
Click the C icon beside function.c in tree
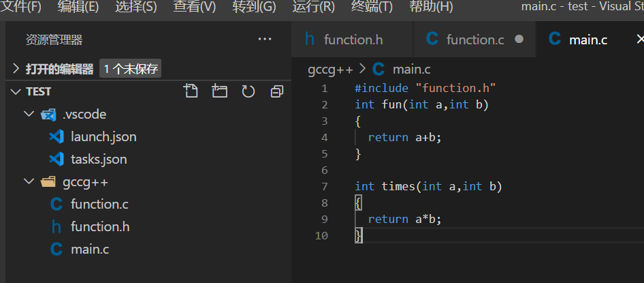tap(57, 204)
